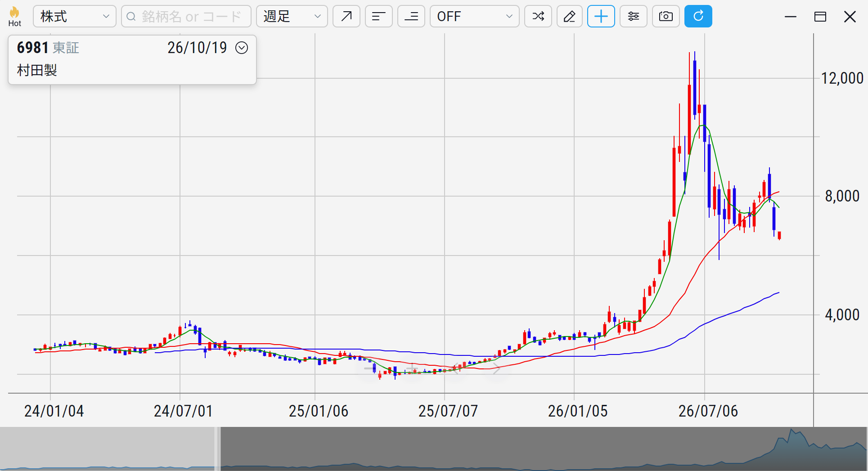Click the 26/10/19 date label
Viewport: 868px width, 471px height.
[x=197, y=48]
